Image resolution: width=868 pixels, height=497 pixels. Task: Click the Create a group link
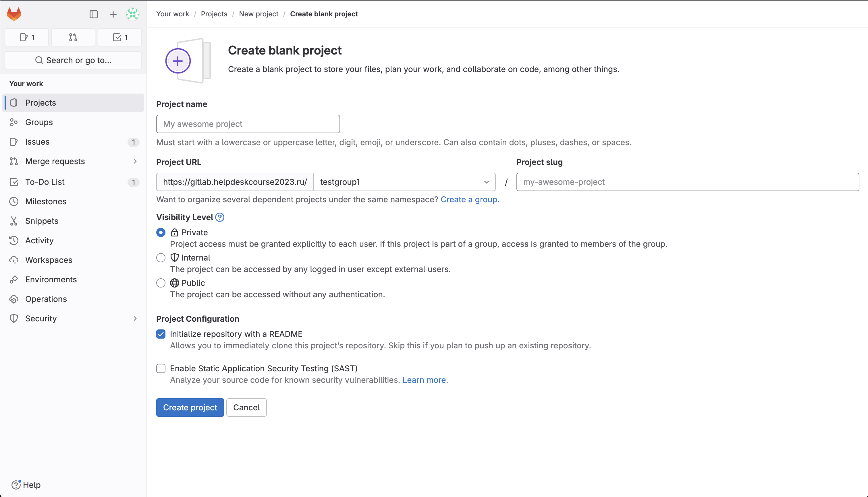point(470,199)
